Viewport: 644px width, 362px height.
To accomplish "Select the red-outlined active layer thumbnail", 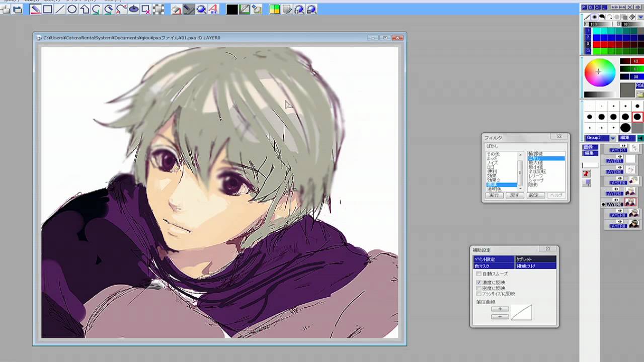I will click(x=630, y=202).
